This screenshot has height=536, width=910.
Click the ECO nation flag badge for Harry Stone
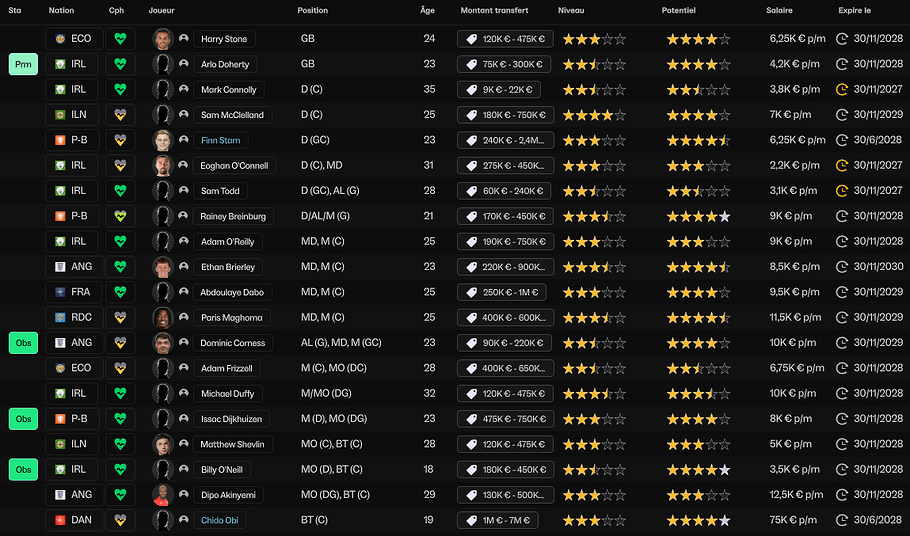pyautogui.click(x=74, y=39)
